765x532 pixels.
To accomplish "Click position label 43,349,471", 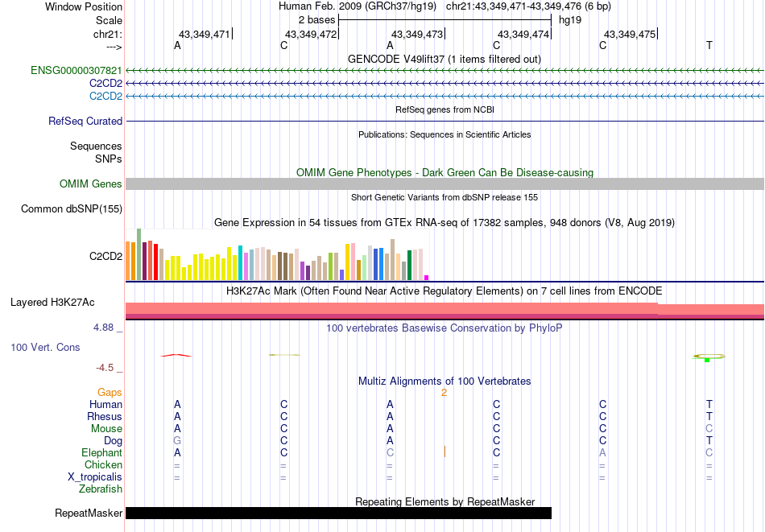I will (x=204, y=34).
